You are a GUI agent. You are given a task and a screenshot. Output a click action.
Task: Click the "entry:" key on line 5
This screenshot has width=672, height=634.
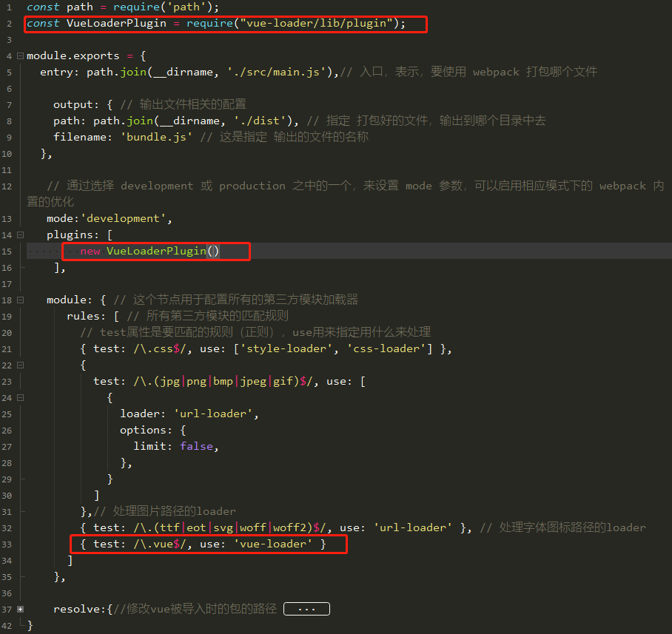click(x=59, y=72)
